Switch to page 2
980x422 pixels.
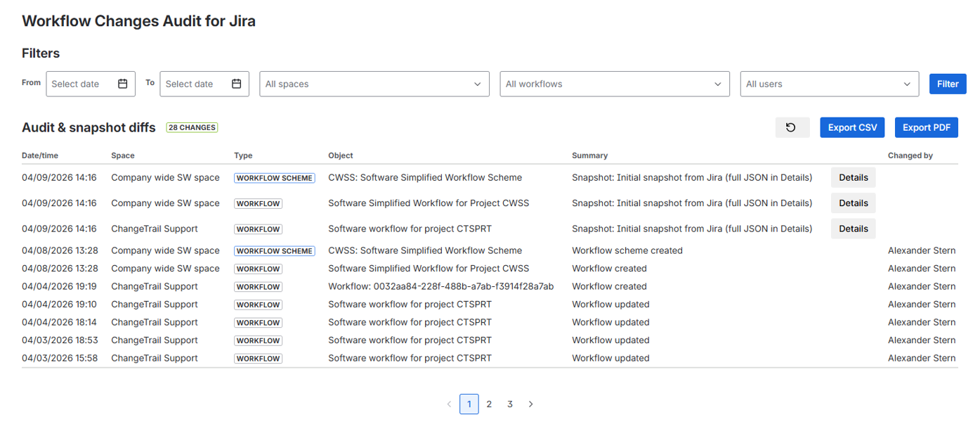(490, 404)
